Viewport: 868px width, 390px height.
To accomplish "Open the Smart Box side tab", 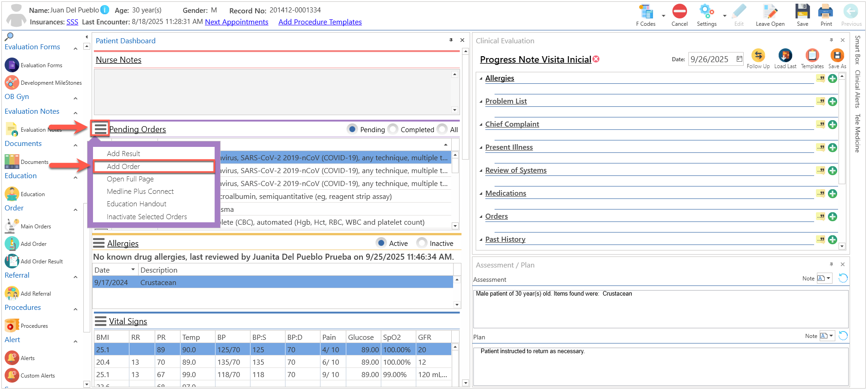I will [x=857, y=50].
